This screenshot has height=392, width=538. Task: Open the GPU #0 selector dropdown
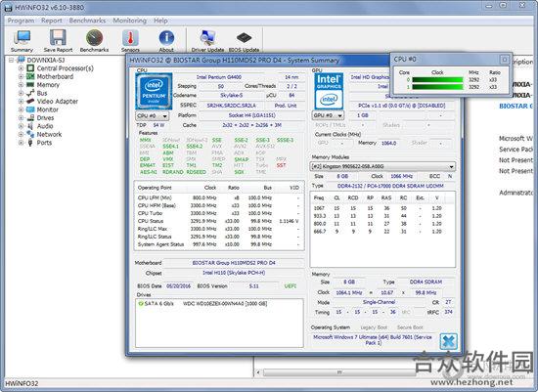click(x=328, y=115)
